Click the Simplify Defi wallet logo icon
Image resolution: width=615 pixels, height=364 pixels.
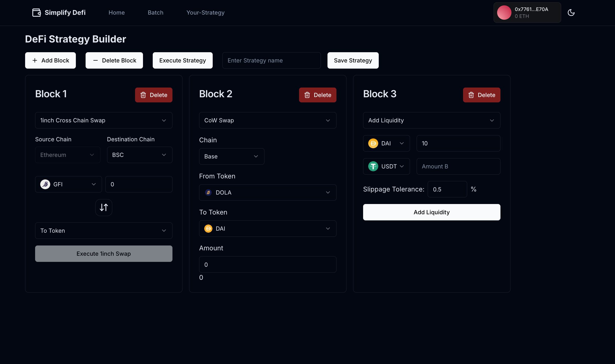pyautogui.click(x=37, y=13)
